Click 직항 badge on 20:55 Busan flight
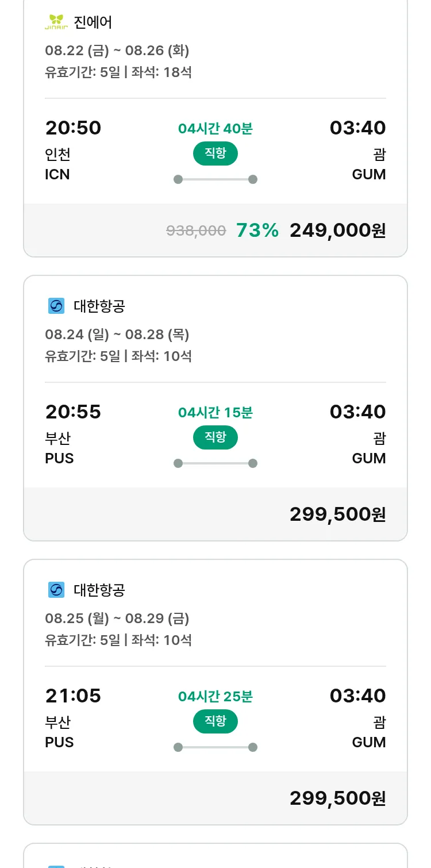This screenshot has height=868, width=431. click(215, 437)
